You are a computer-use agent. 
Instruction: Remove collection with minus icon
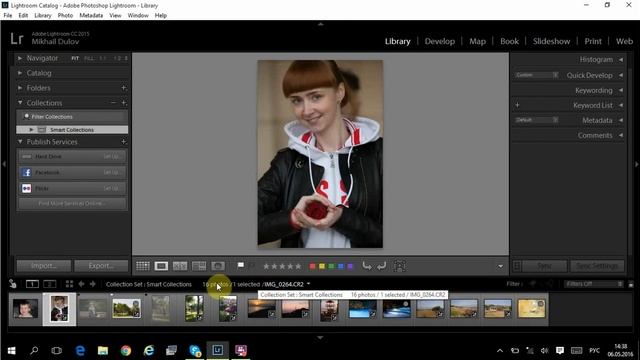tap(113, 103)
